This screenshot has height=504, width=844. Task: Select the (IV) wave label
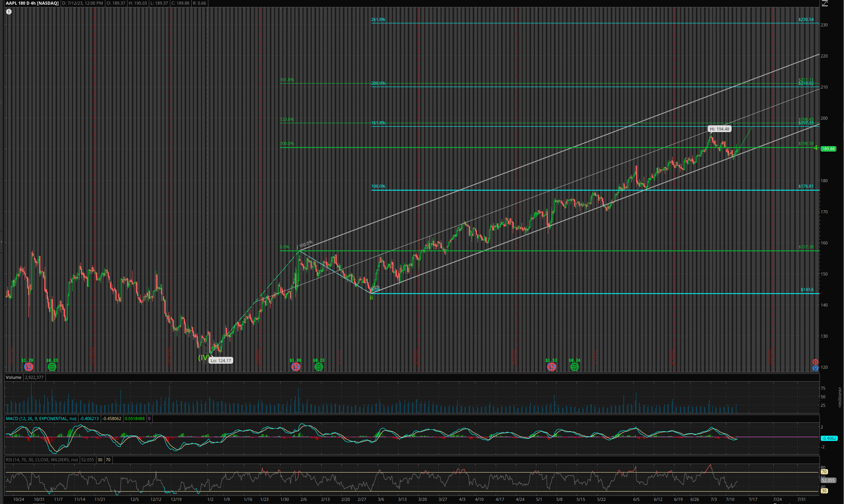(x=204, y=358)
